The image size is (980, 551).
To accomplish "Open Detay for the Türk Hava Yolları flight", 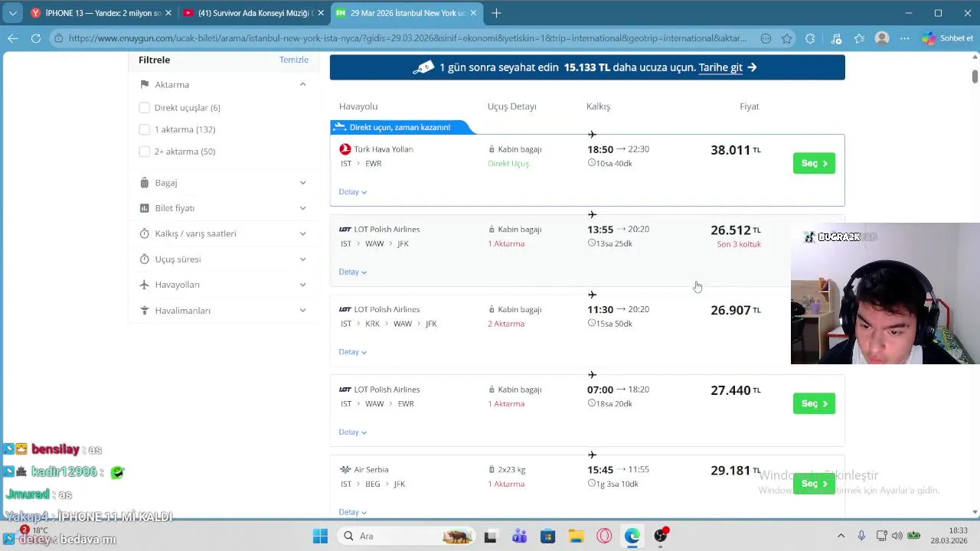I will [353, 192].
